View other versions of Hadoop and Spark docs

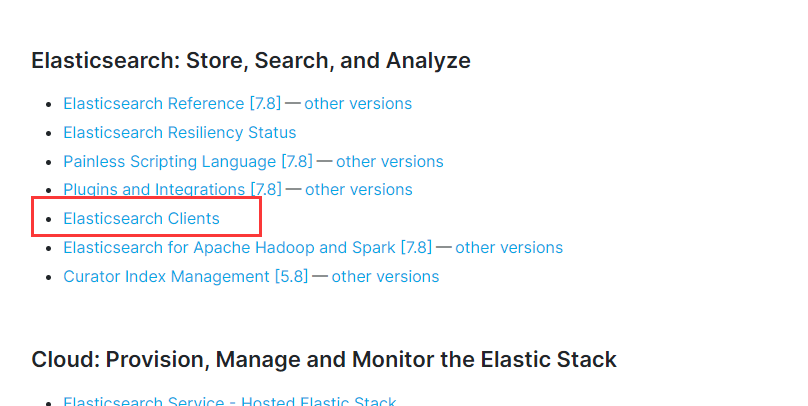[509, 247]
